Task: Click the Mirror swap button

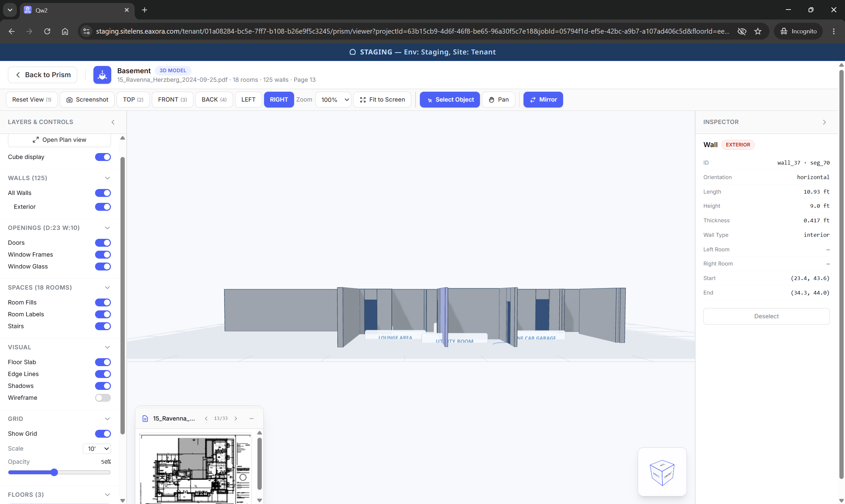Action: click(543, 100)
